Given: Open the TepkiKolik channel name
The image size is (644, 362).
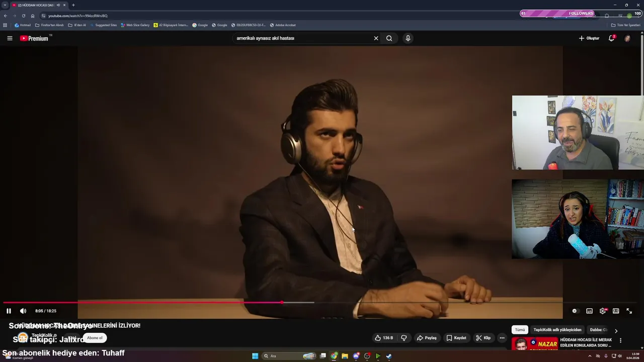Looking at the screenshot, I should pyautogui.click(x=42, y=335).
